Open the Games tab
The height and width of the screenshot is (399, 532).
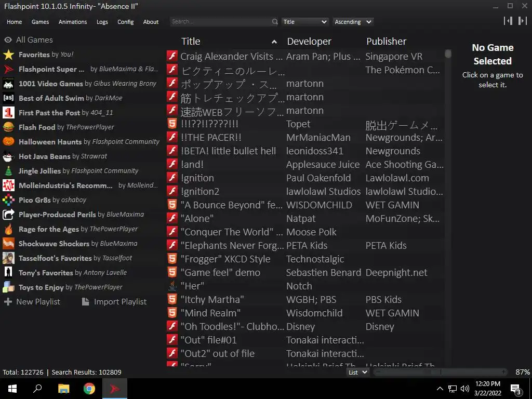point(40,22)
